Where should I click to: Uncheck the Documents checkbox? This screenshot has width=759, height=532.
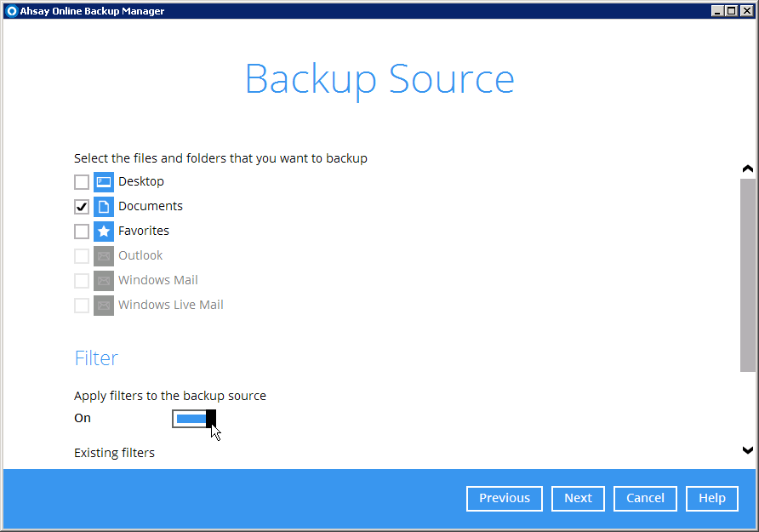[82, 207]
